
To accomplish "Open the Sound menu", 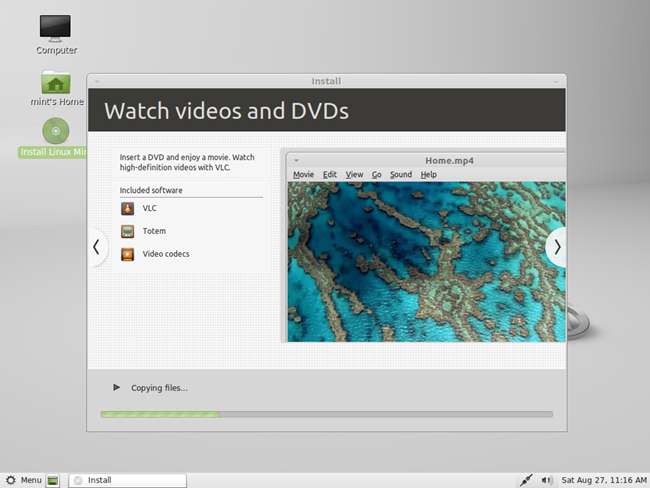I will coord(401,175).
